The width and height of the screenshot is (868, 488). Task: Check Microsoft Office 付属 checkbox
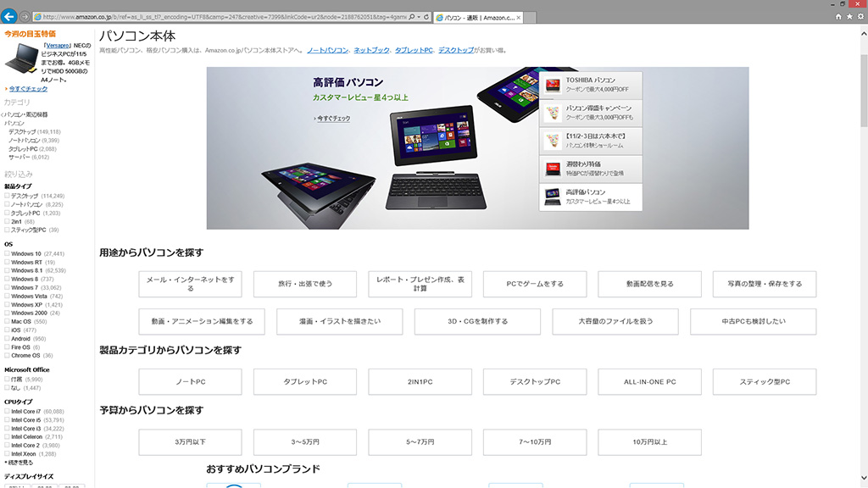[x=7, y=379]
